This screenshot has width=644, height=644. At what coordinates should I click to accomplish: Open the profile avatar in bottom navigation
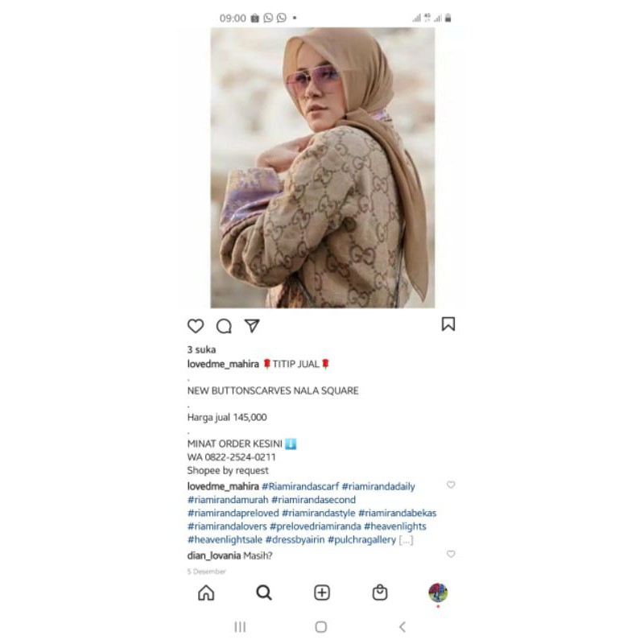438,592
